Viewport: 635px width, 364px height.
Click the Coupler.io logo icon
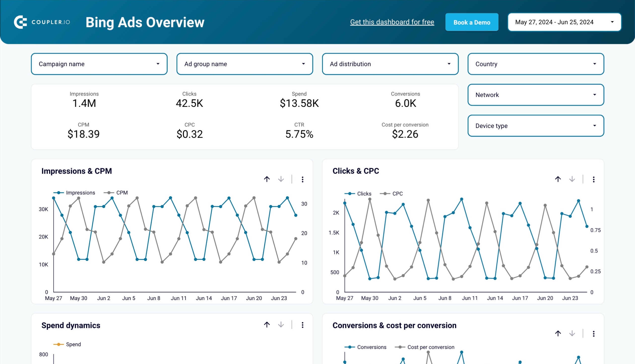point(21,22)
